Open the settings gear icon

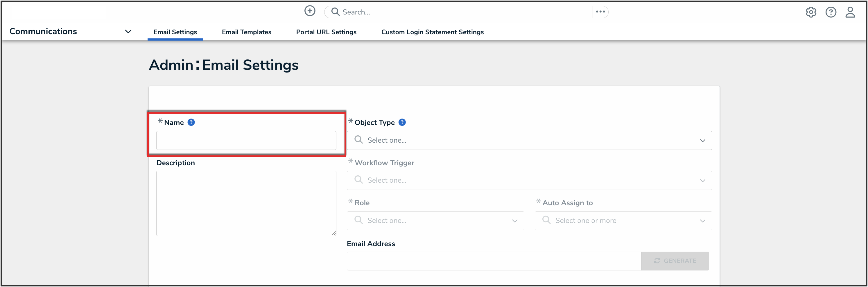[x=811, y=12]
